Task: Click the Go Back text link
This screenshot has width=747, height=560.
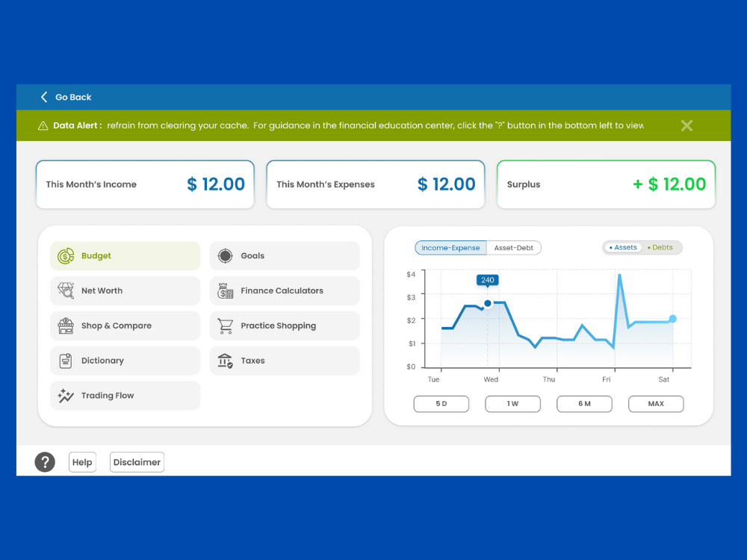Action: tap(73, 97)
